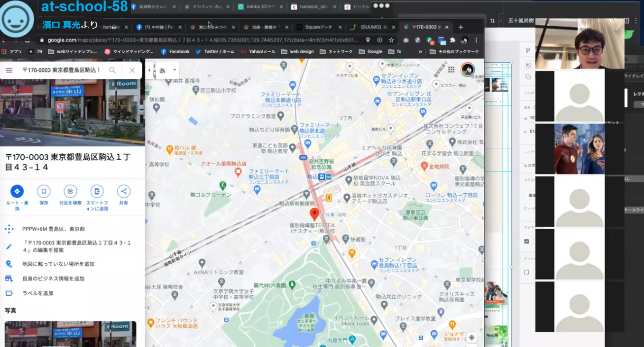Clear the Maps search box
The width and height of the screenshot is (644, 347).
132,70
